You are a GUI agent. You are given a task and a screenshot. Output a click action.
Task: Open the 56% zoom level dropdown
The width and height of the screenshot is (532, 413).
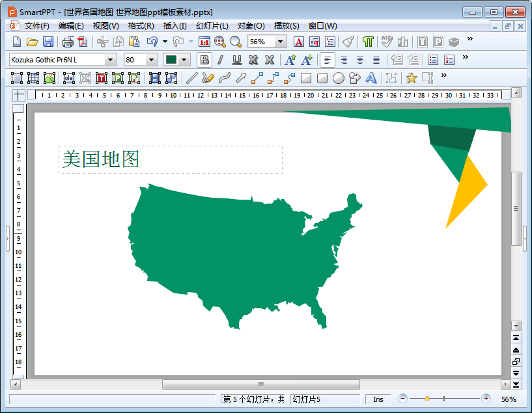click(280, 42)
